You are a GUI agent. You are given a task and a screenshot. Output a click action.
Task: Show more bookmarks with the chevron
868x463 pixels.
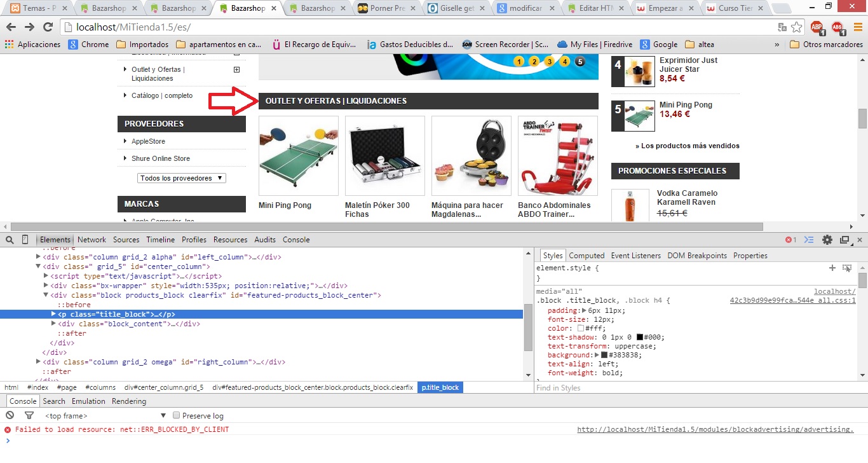click(x=776, y=45)
